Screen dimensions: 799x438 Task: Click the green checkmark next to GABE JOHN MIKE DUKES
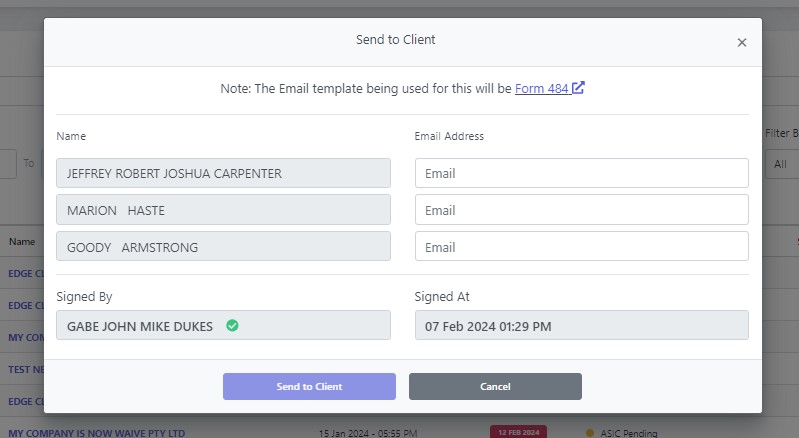tap(232, 326)
